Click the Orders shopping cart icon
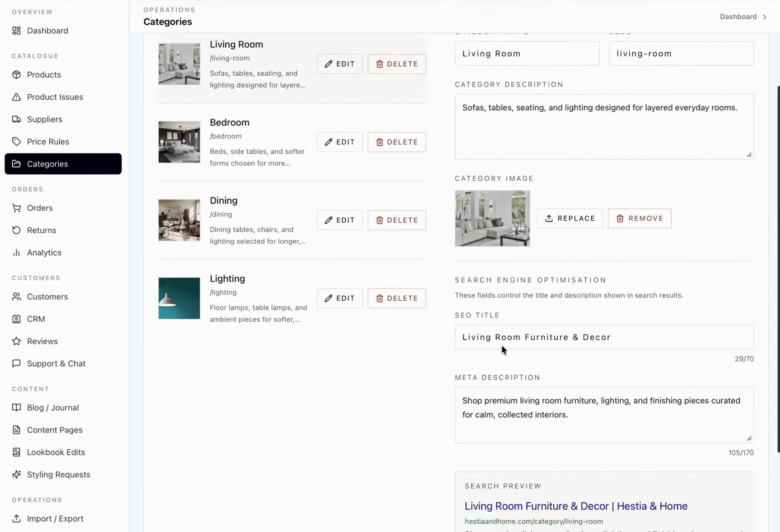 [16, 208]
